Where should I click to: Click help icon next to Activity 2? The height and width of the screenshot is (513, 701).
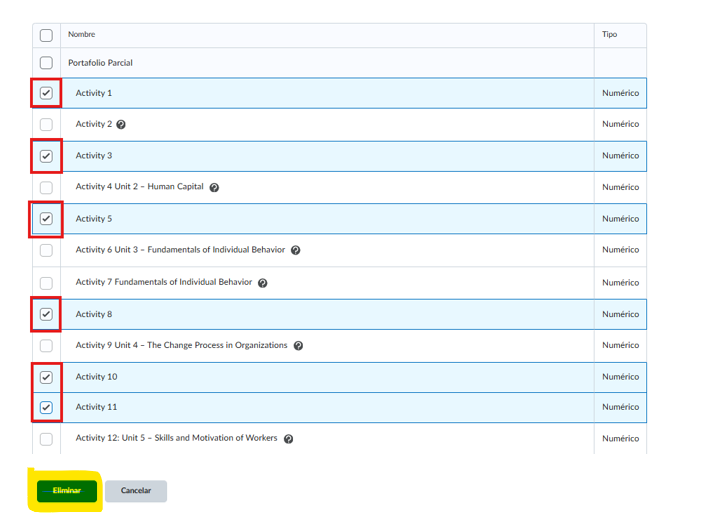(121, 125)
